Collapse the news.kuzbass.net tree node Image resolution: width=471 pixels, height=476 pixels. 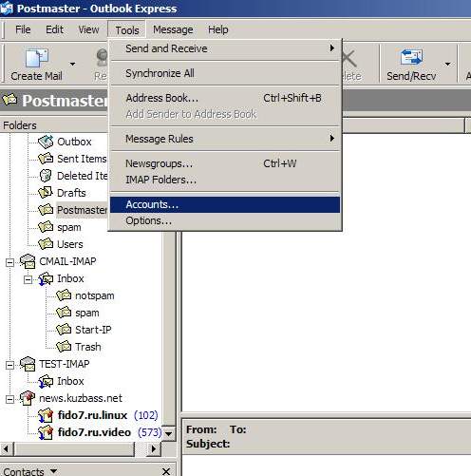pos(9,399)
